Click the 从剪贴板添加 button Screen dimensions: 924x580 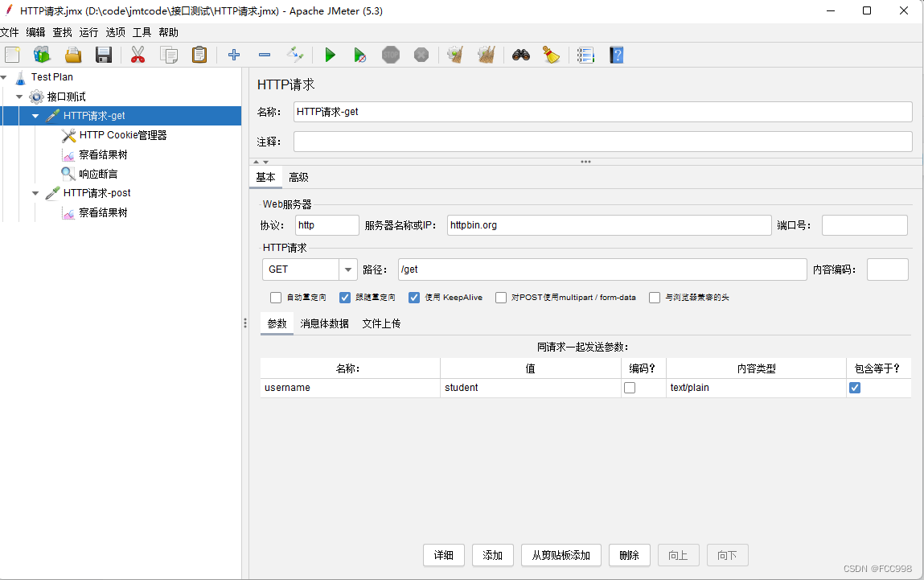click(561, 555)
